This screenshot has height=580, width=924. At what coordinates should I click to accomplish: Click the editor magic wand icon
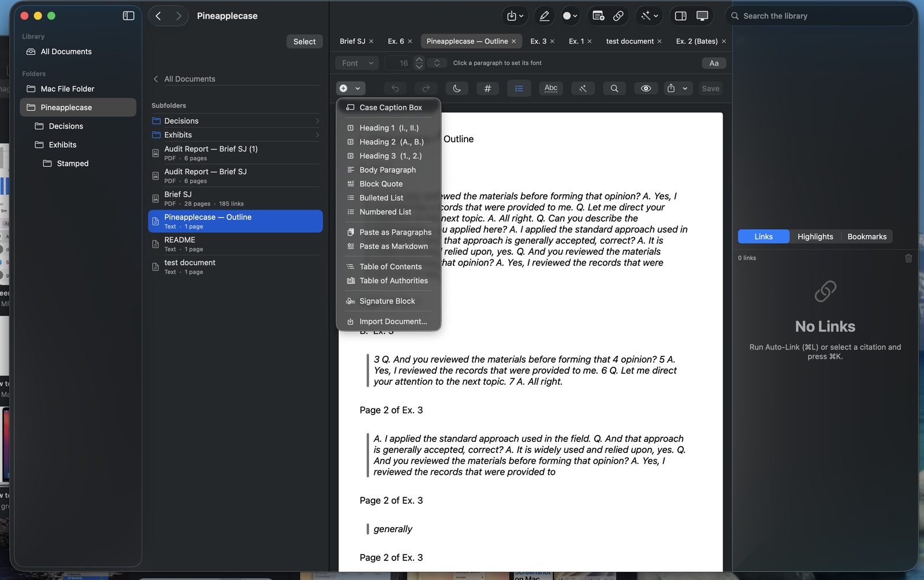(583, 88)
